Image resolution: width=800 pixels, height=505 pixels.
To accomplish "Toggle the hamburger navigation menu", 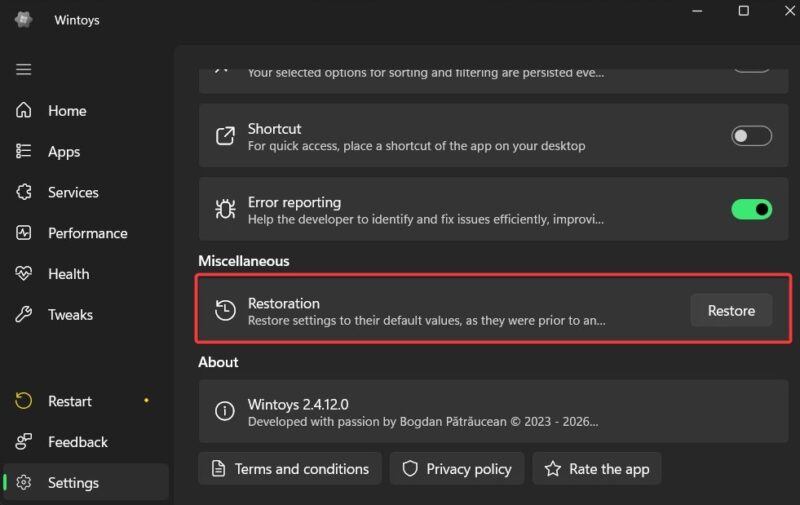I will click(x=23, y=69).
